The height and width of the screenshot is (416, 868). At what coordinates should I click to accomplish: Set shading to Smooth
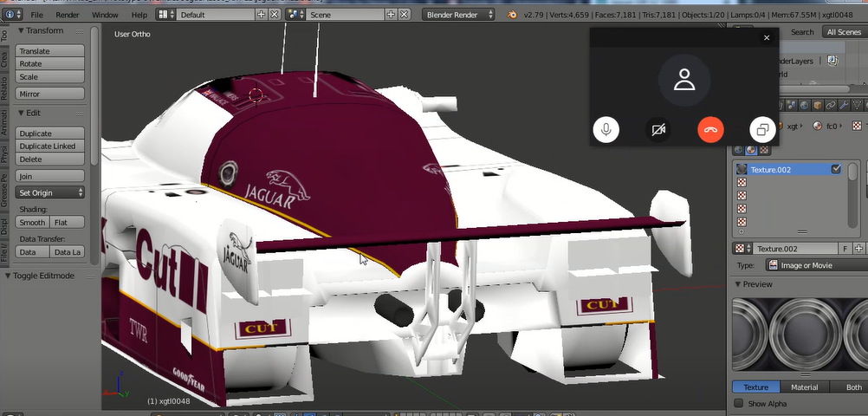pyautogui.click(x=32, y=222)
